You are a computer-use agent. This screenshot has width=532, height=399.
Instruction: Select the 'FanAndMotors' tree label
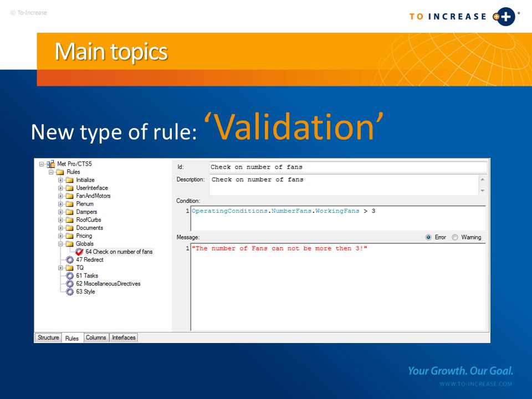[93, 196]
